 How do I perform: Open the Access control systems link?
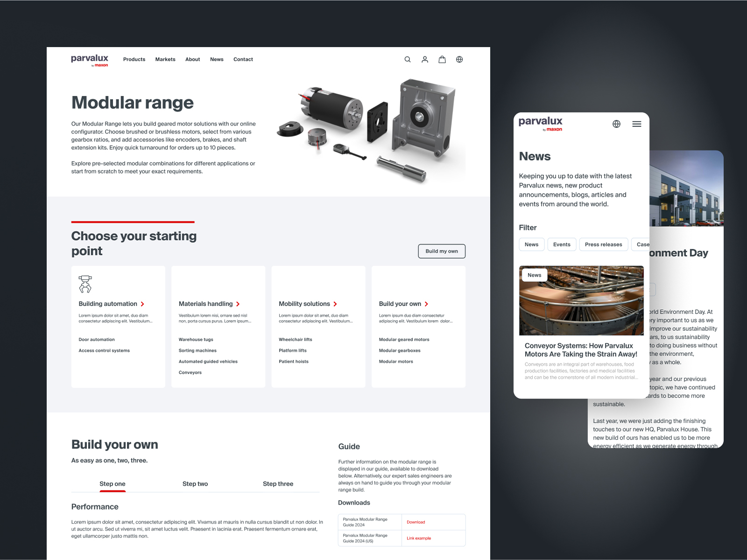(104, 350)
